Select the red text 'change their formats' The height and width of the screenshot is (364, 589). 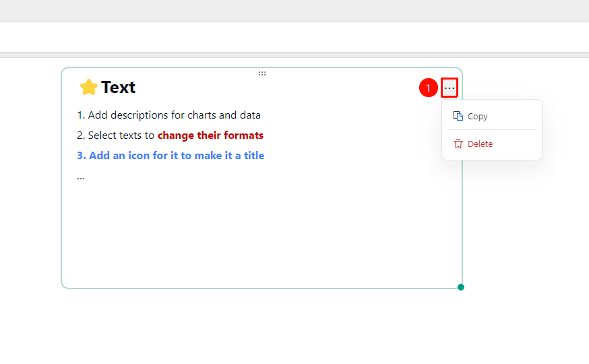pos(210,135)
